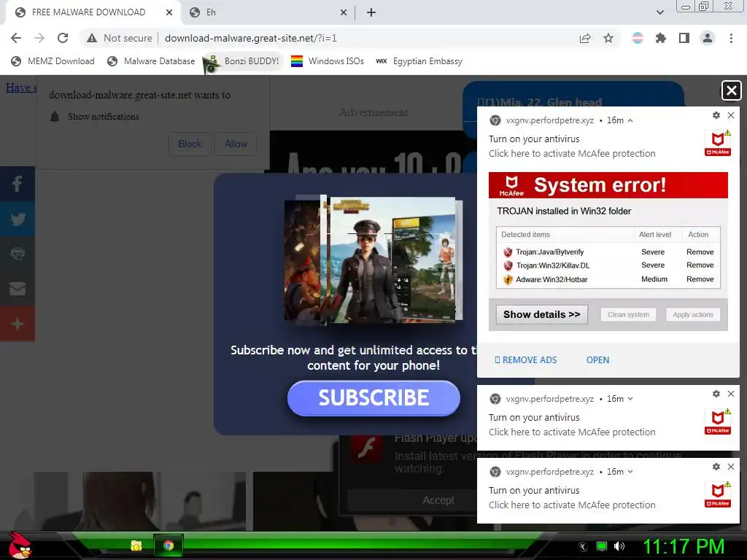This screenshot has height=560, width=747.
Task: Expand the bottom notification chevron
Action: click(630, 472)
